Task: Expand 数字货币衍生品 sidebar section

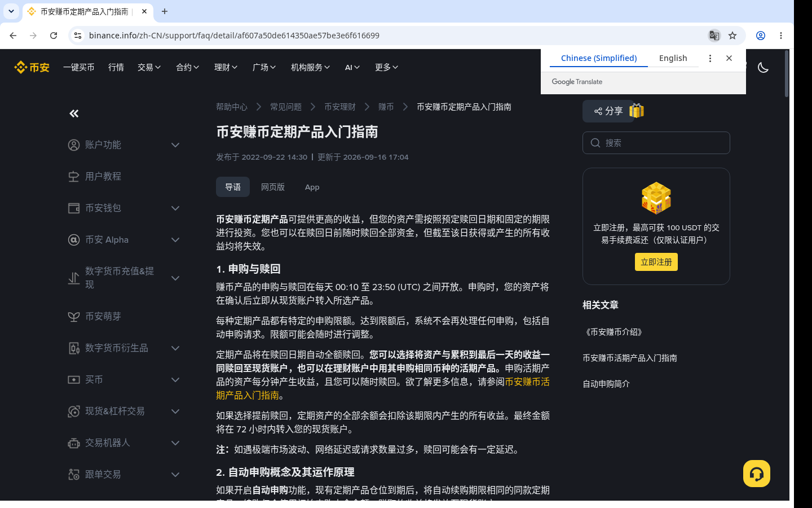Action: [x=175, y=348]
